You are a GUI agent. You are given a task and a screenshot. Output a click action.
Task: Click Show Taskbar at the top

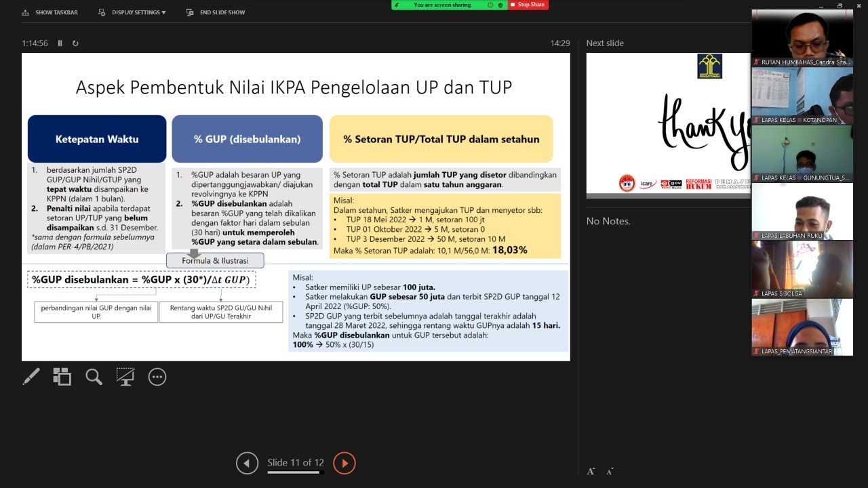[x=50, y=12]
